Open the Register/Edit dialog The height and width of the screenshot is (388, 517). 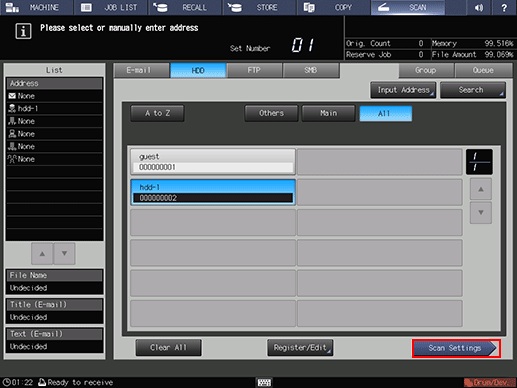coord(300,348)
